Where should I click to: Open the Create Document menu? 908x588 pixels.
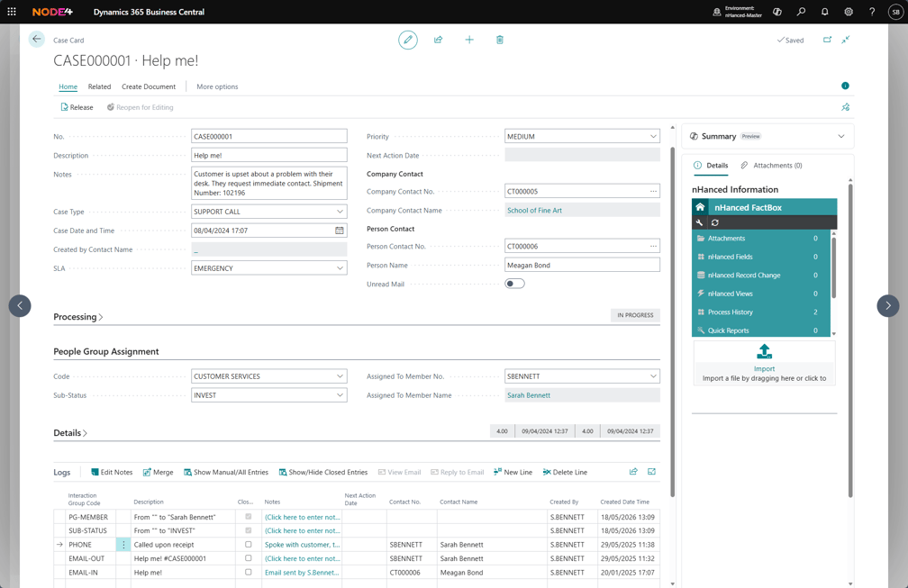149,86
